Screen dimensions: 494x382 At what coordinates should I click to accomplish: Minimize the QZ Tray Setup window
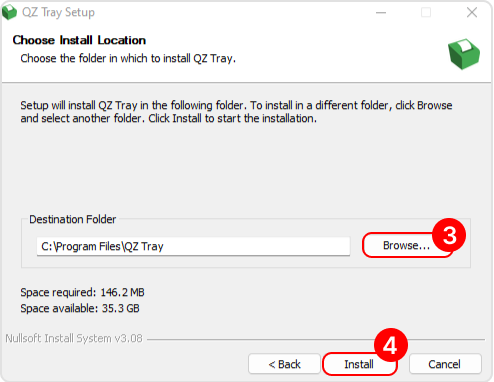(x=381, y=13)
